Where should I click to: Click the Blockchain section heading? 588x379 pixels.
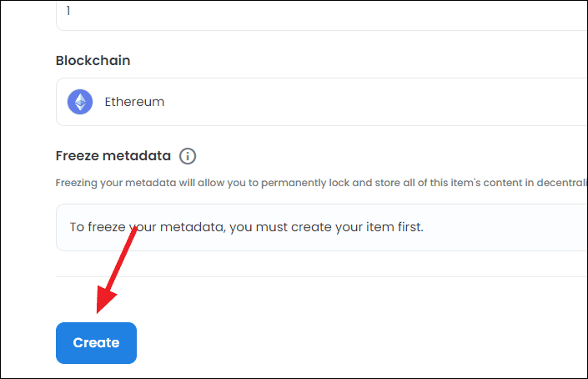tap(93, 60)
